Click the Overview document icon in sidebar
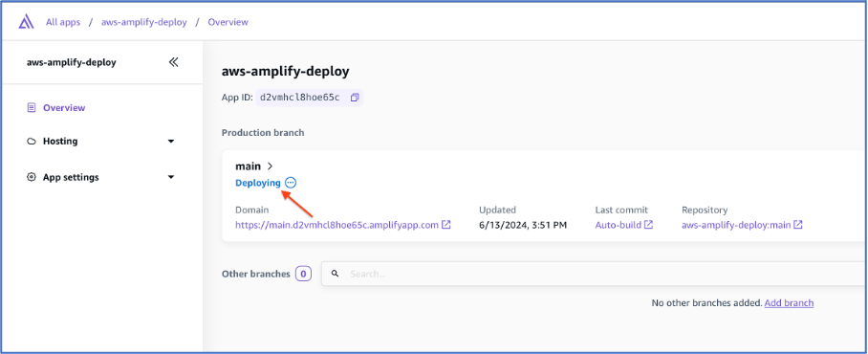 pos(32,107)
